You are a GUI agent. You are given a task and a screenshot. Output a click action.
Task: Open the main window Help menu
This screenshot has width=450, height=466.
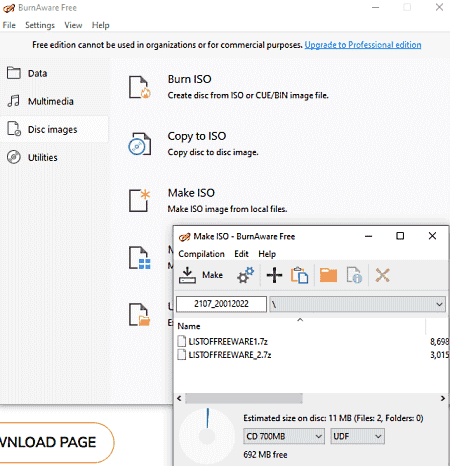pos(101,25)
